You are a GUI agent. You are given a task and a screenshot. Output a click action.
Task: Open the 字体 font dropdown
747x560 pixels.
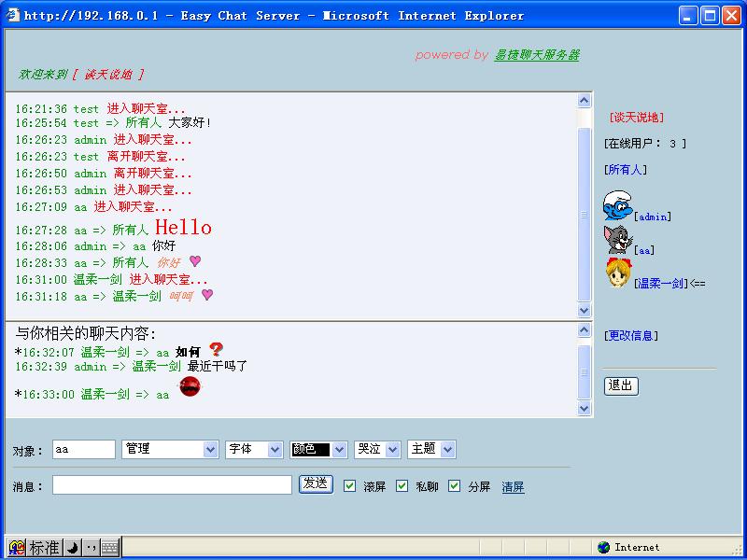[254, 449]
